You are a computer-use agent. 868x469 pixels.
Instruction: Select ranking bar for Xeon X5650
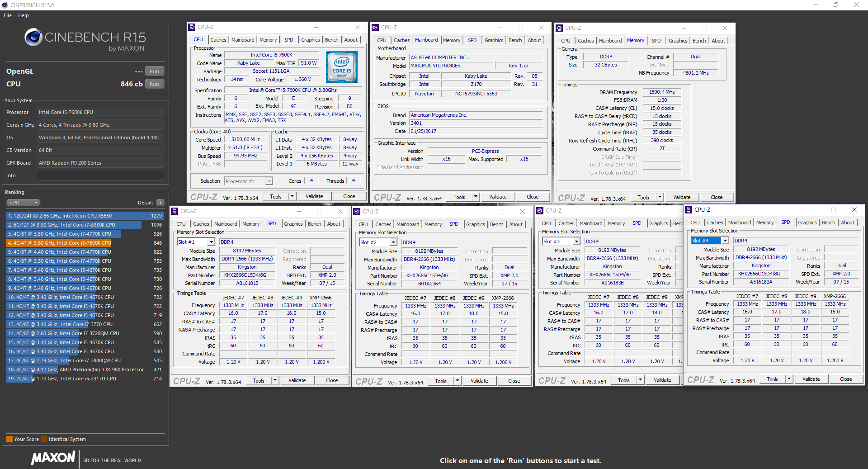[x=85, y=216]
